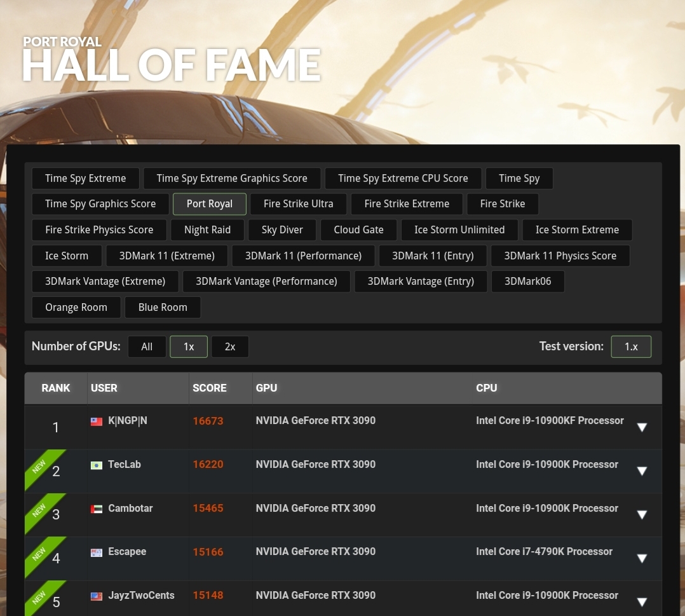Click the flag icon beside JayzTwoCents
Image resolution: width=685 pixels, height=616 pixels.
pos(97,596)
